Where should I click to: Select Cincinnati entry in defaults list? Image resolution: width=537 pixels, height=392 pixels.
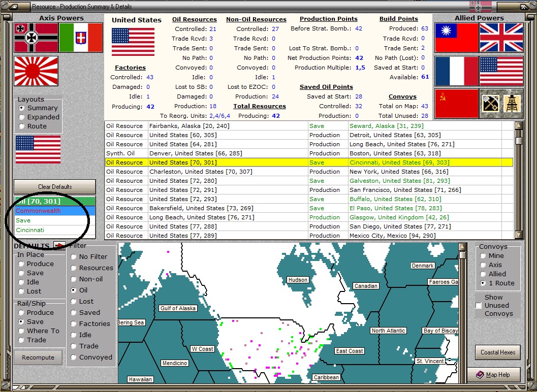point(55,230)
